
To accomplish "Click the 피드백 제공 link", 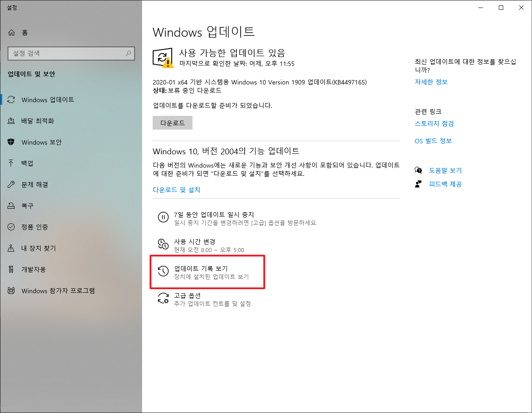I will 445,184.
